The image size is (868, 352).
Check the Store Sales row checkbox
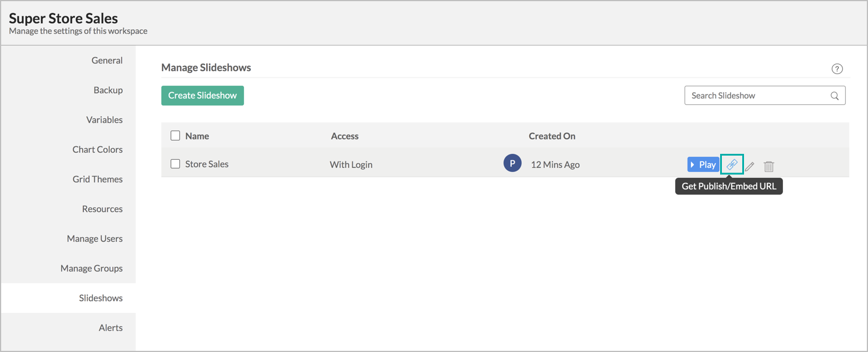pyautogui.click(x=175, y=164)
